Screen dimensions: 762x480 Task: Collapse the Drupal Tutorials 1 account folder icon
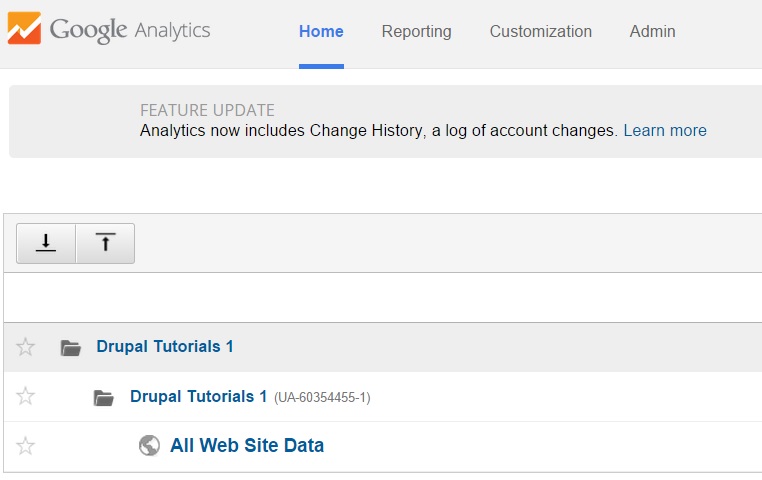70,348
